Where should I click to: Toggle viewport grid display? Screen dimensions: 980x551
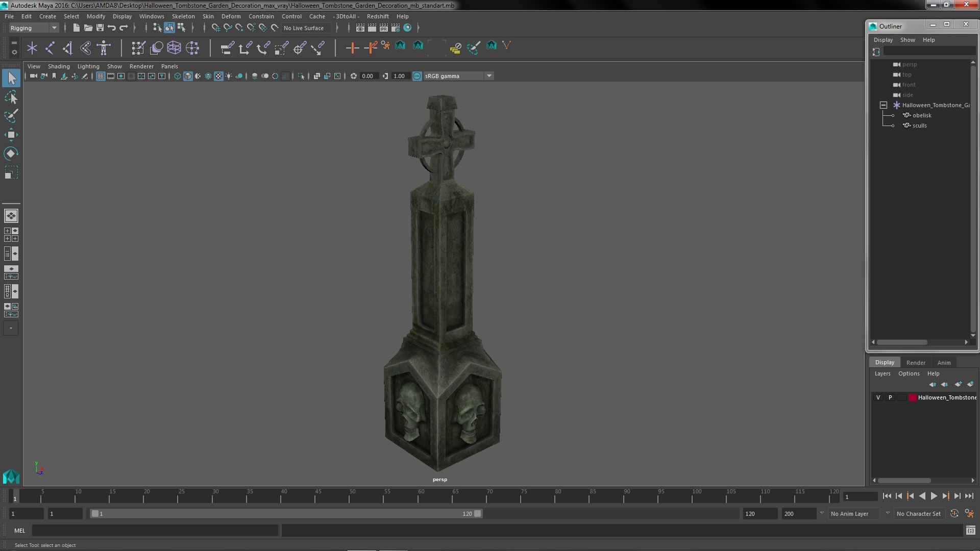pyautogui.click(x=101, y=76)
